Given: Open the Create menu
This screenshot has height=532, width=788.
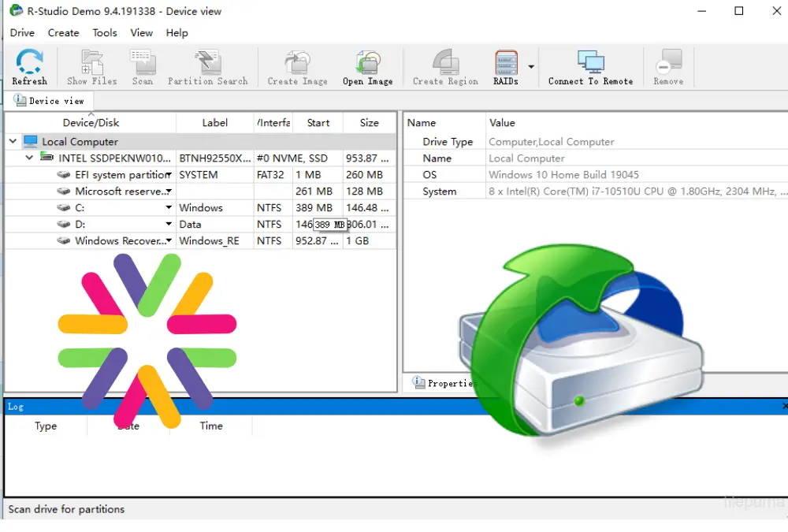Looking at the screenshot, I should (x=63, y=32).
